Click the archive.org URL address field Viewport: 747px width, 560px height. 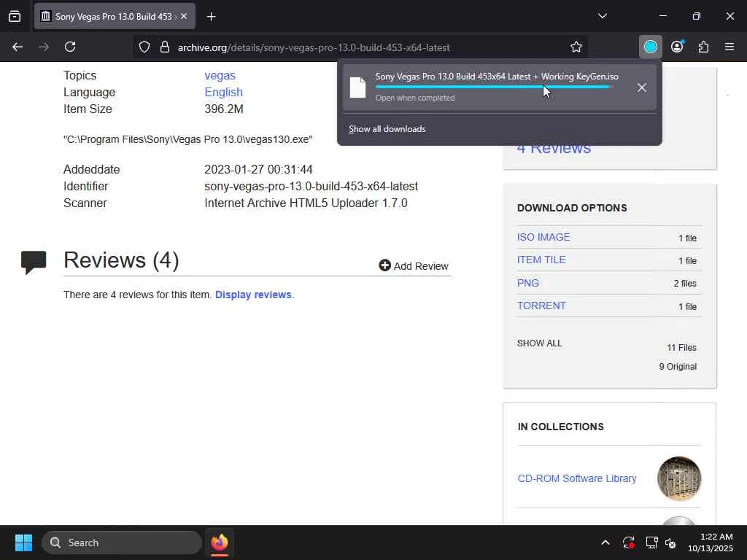361,47
